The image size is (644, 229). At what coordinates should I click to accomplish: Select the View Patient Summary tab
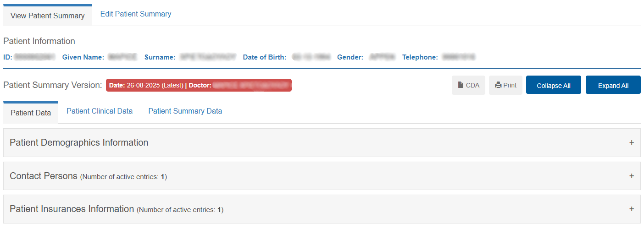tap(48, 16)
